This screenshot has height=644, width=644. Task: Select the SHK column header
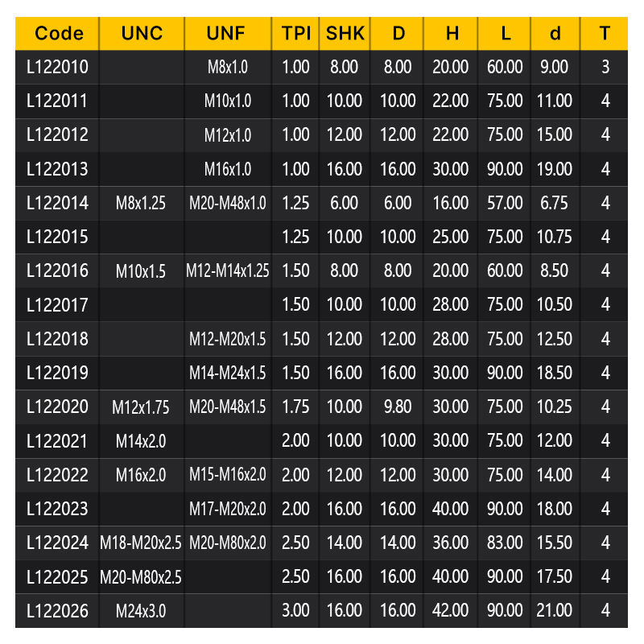click(345, 33)
